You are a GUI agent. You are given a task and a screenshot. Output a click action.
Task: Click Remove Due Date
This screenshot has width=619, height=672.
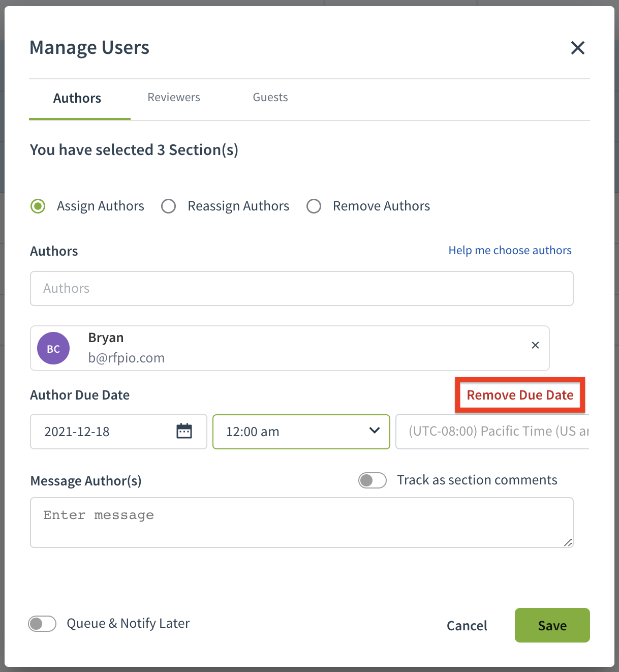520,395
